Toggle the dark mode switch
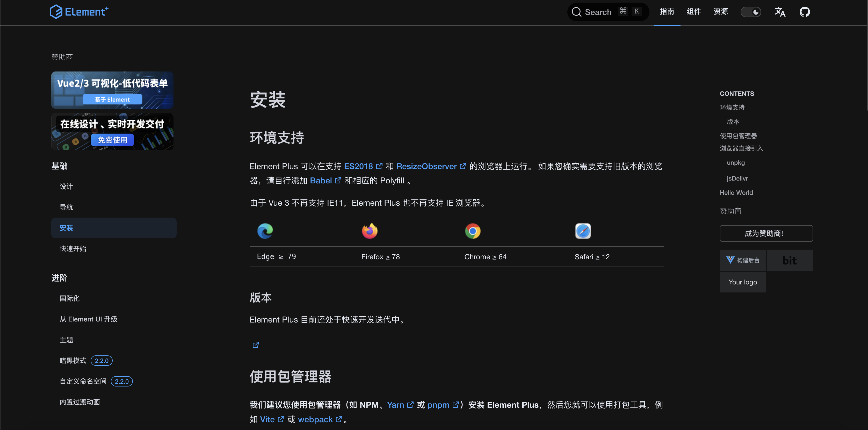Screen dimensions: 868x430 coord(750,12)
